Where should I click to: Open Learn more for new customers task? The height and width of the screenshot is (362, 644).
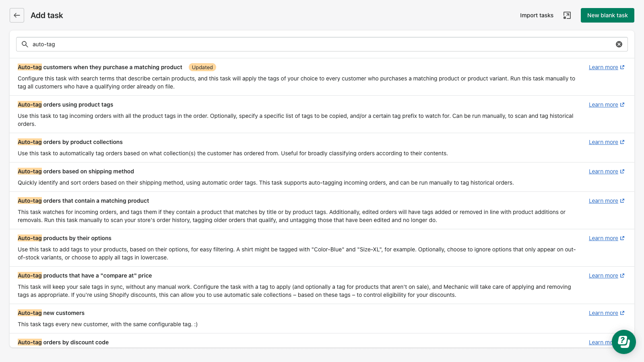[x=607, y=313]
